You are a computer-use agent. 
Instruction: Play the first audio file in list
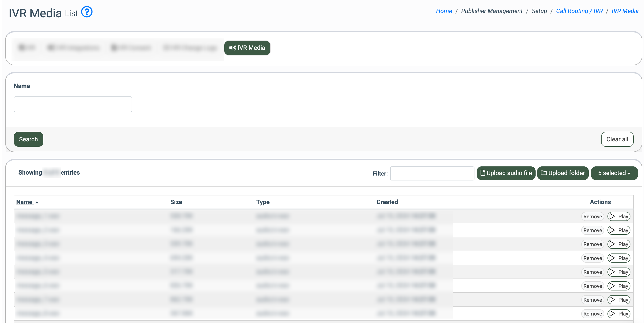619,216
